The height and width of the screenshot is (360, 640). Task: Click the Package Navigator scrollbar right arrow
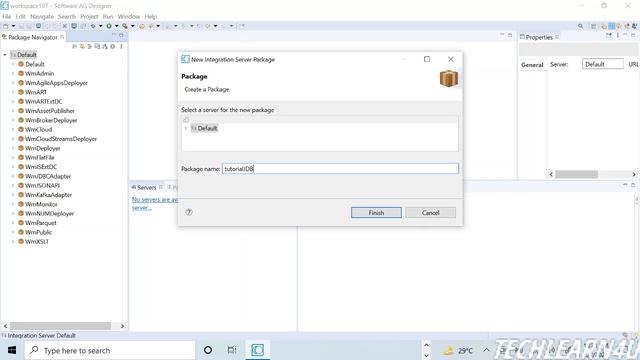pyautogui.click(x=122, y=326)
